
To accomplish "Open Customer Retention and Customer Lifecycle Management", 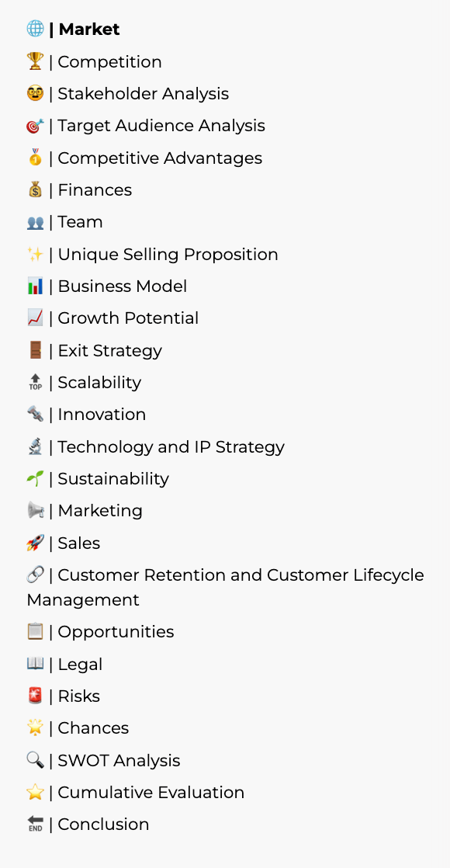I will click(225, 588).
